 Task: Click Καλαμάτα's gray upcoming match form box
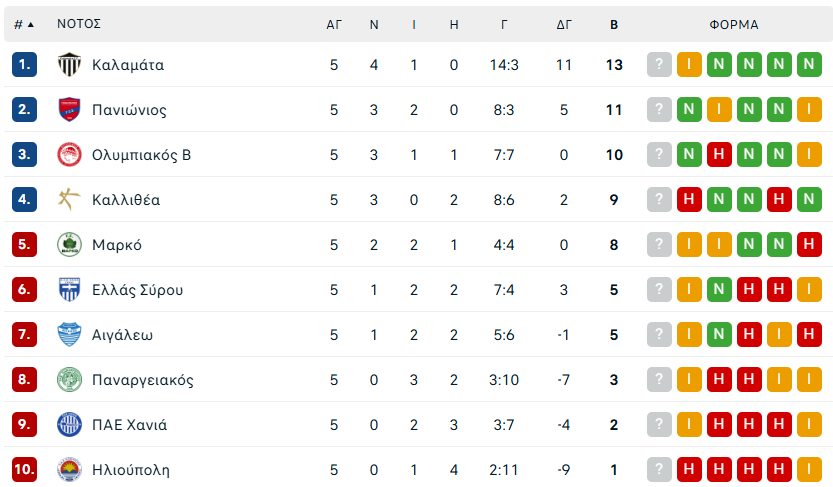point(659,65)
